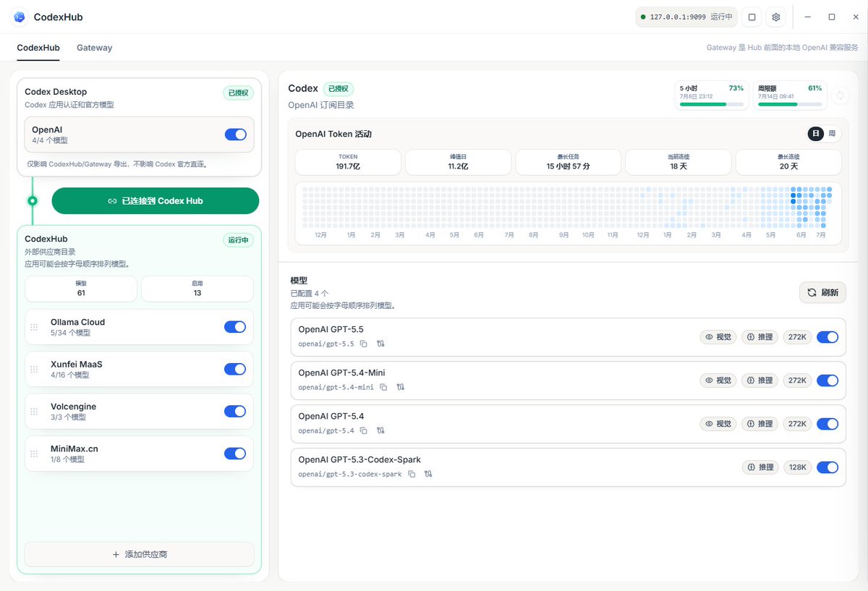868x591 pixels.
Task: Click the 已授权 badge beside the Codex heading
Action: point(339,89)
